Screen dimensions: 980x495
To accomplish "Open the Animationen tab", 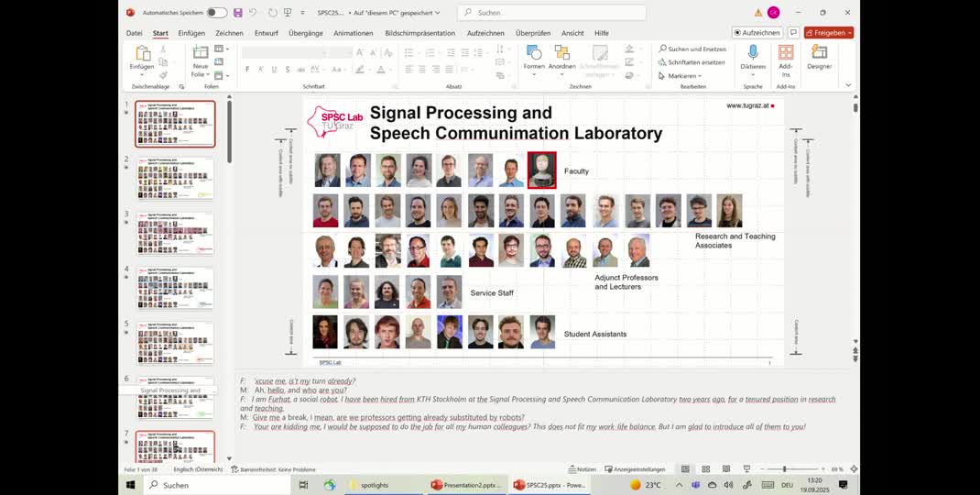I will point(354,33).
